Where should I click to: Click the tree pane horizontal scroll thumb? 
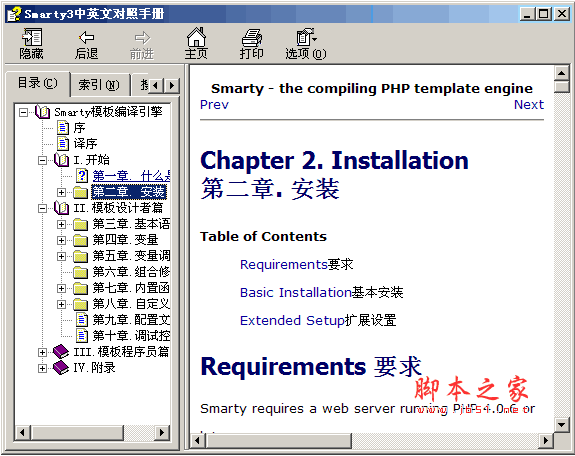pos(77,433)
